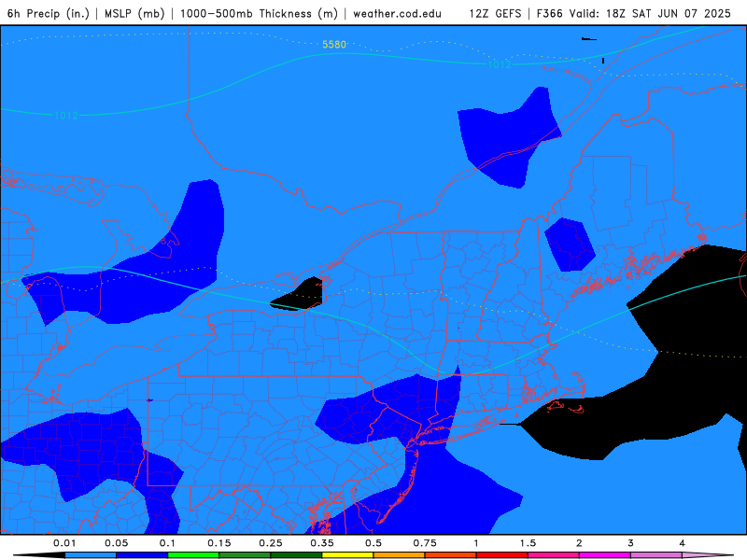Click the 1.5 legend value

[528, 543]
